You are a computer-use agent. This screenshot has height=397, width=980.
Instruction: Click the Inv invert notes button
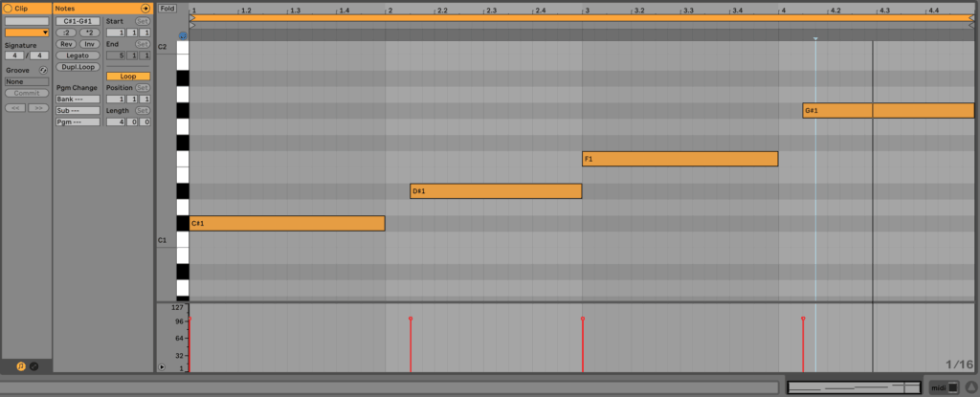click(x=89, y=44)
